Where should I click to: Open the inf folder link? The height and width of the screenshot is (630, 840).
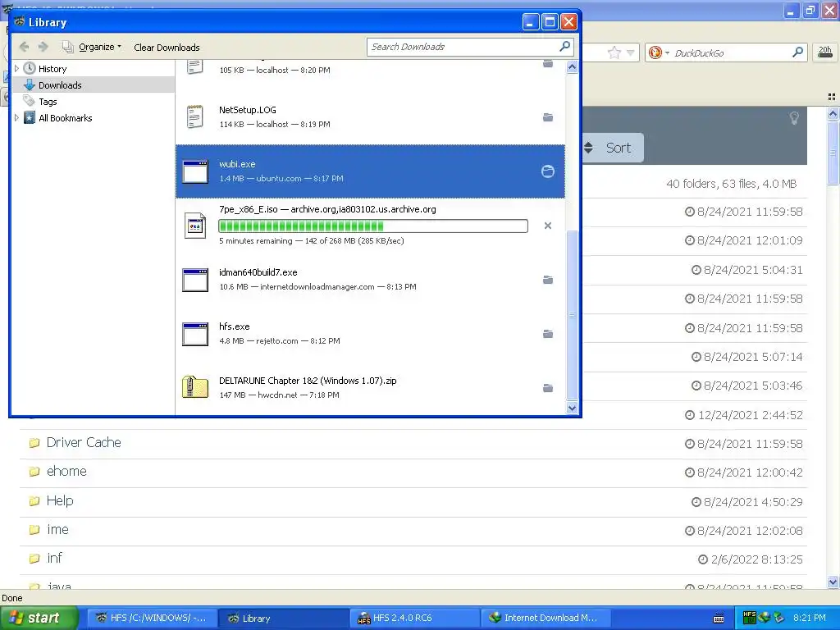tap(54, 558)
